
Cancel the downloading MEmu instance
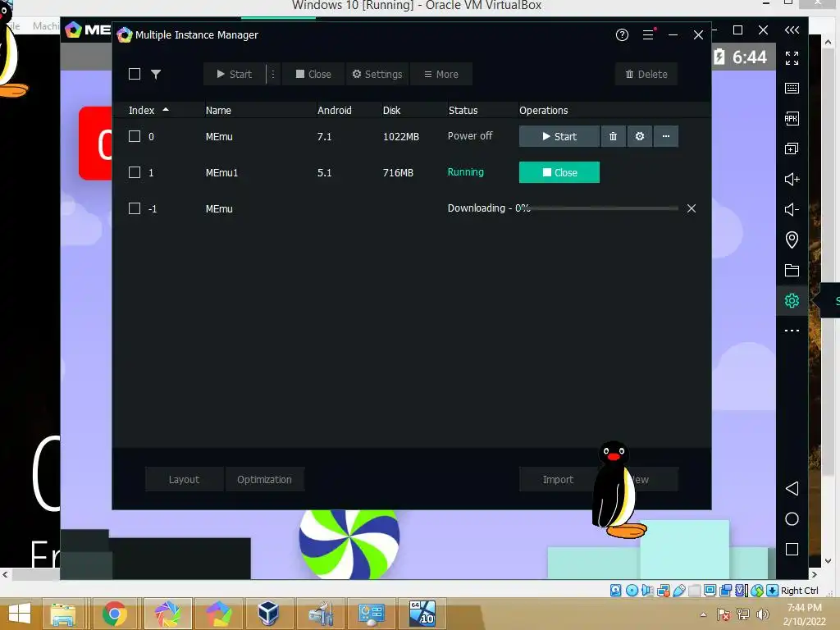(692, 208)
